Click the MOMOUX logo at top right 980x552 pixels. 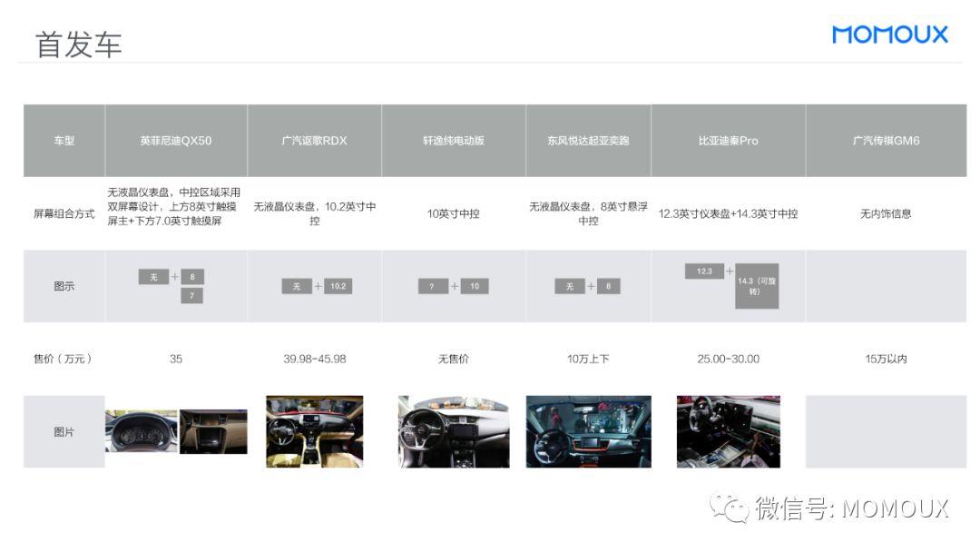890,34
